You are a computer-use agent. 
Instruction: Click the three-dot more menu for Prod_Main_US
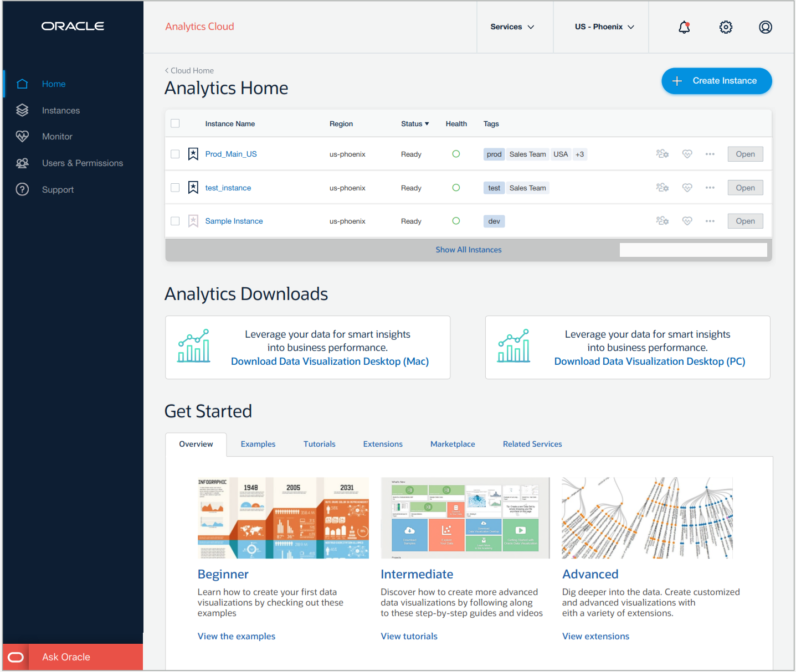pyautogui.click(x=710, y=154)
